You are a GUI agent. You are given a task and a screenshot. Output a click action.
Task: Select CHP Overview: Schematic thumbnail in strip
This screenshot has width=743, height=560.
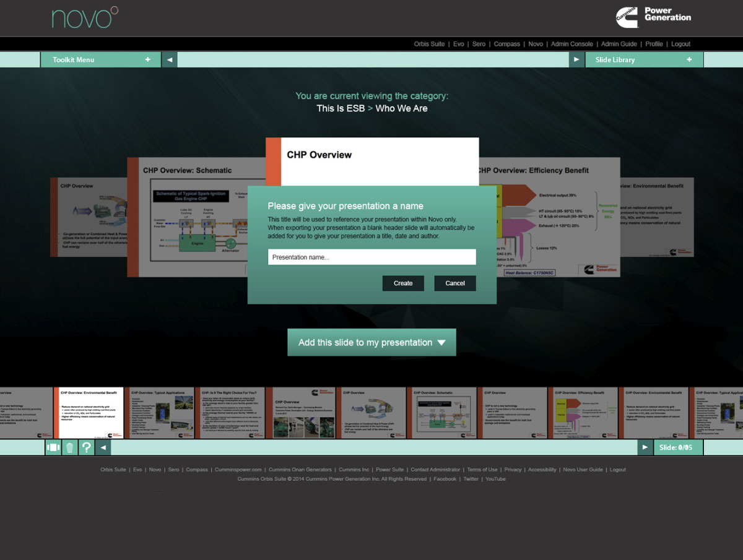pos(441,413)
